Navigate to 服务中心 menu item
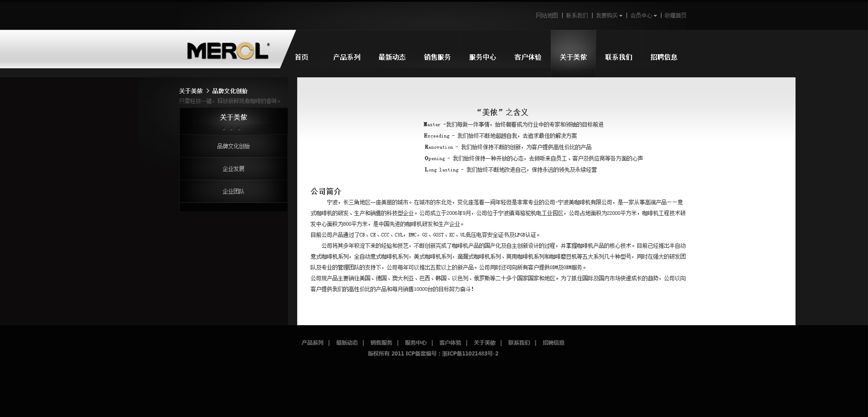The height and width of the screenshot is (417, 868). (x=482, y=57)
